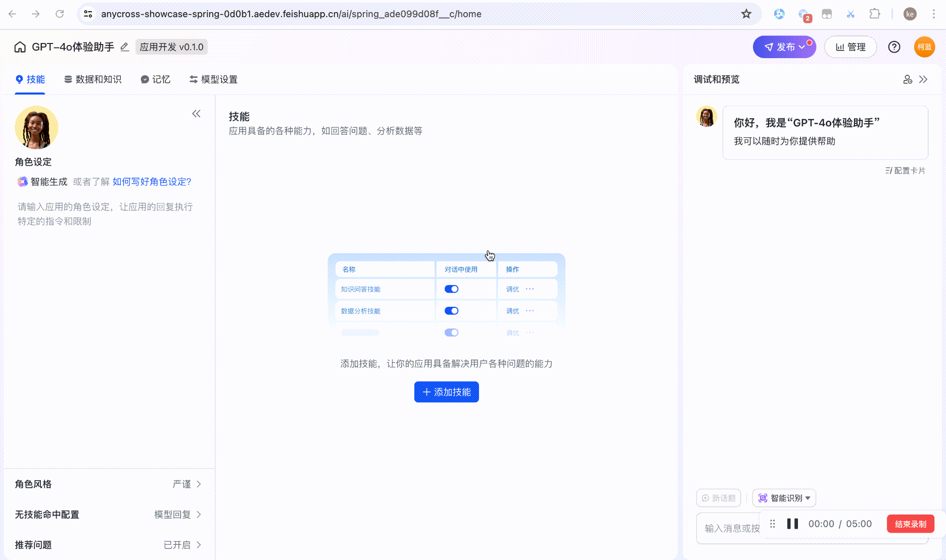The height and width of the screenshot is (560, 946).
Task: Open 如何写好角色设定? link
Action: coord(152,181)
